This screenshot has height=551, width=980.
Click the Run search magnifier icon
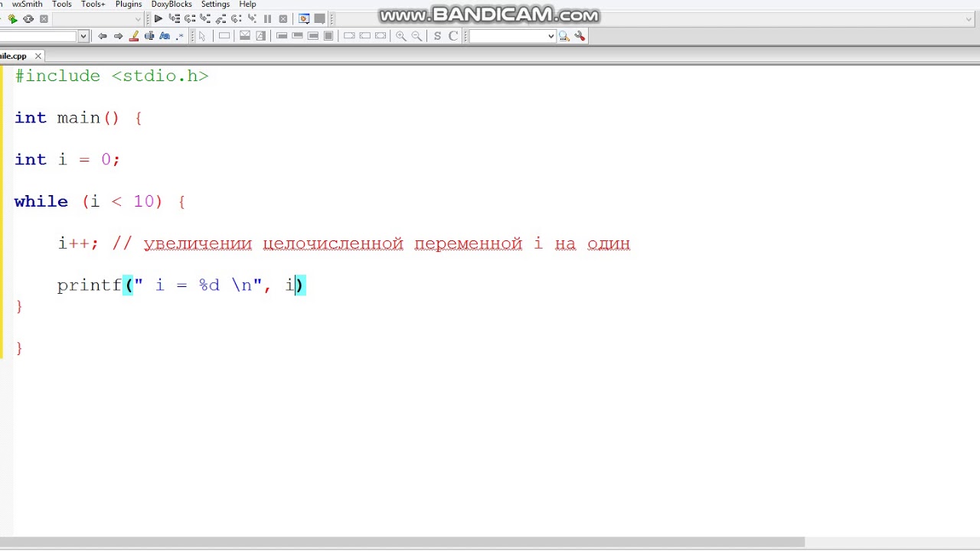tap(564, 36)
